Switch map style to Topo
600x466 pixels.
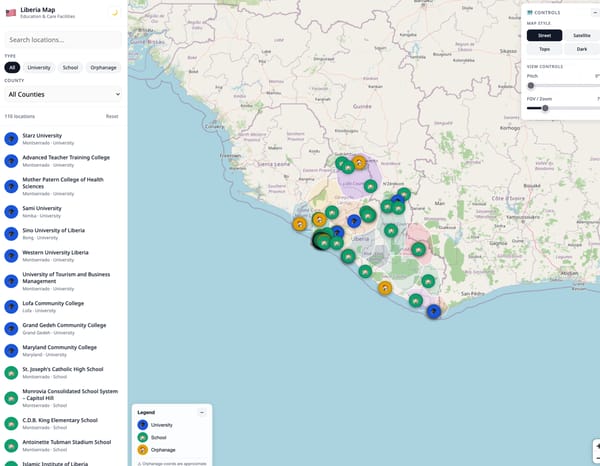pyautogui.click(x=544, y=49)
